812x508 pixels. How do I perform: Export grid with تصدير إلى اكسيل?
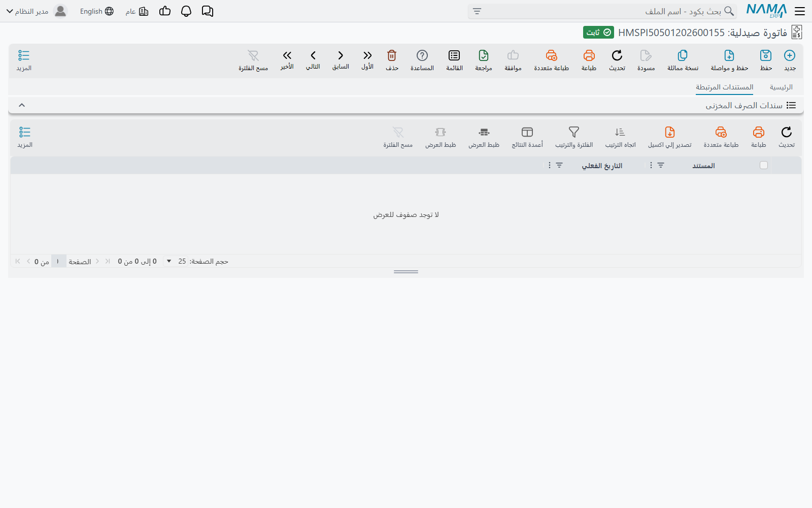coord(670,132)
